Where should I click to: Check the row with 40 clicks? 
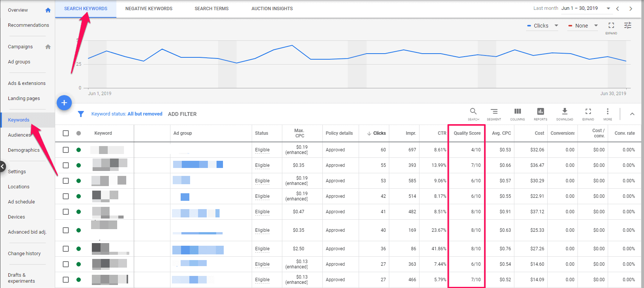66,230
